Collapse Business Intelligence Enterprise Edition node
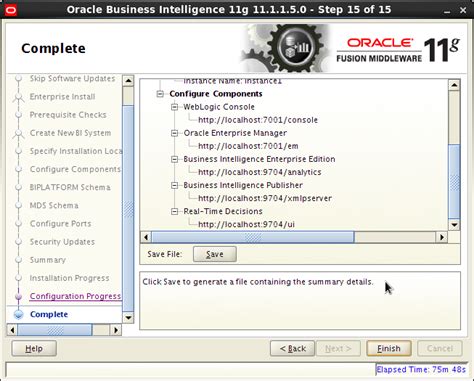The image size is (474, 381). pyautogui.click(x=174, y=159)
